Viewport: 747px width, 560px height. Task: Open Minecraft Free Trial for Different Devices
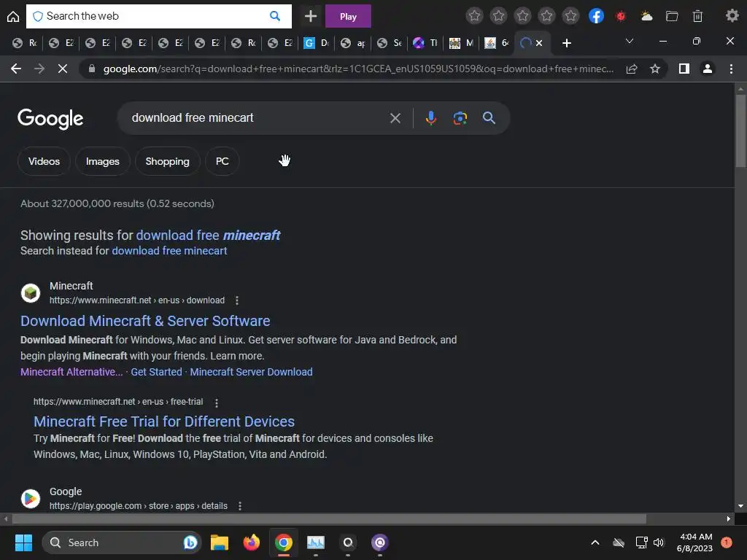[x=164, y=421]
